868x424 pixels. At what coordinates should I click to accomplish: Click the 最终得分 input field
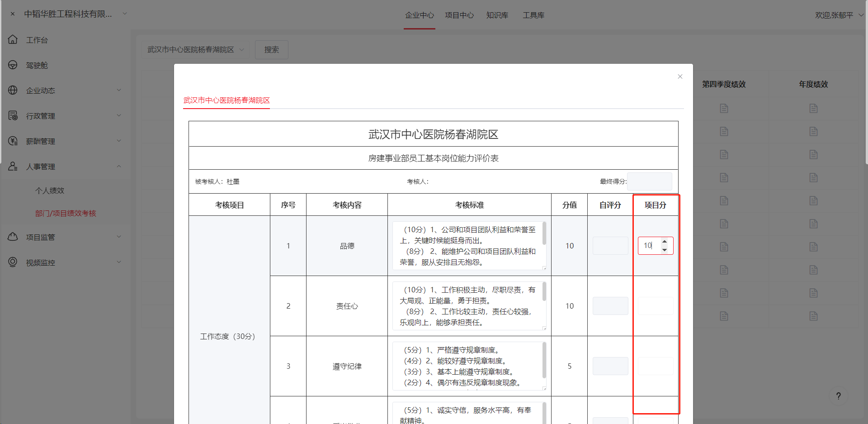click(x=650, y=181)
